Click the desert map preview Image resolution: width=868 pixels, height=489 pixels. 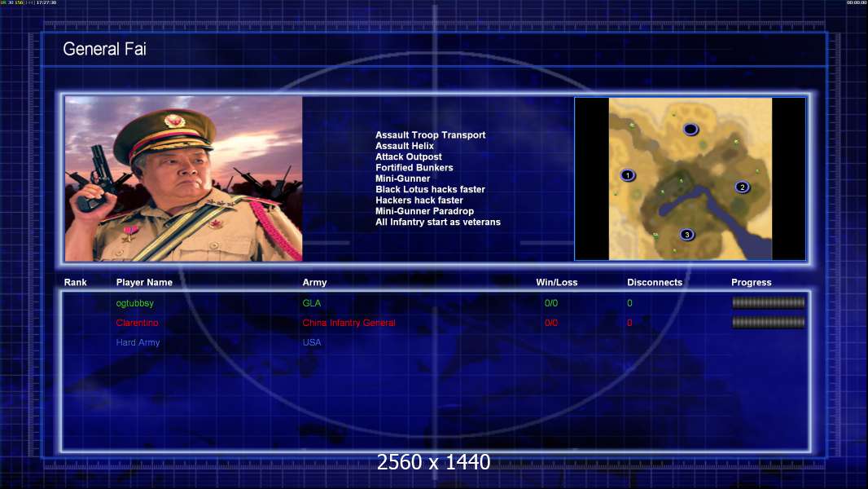[x=690, y=178]
